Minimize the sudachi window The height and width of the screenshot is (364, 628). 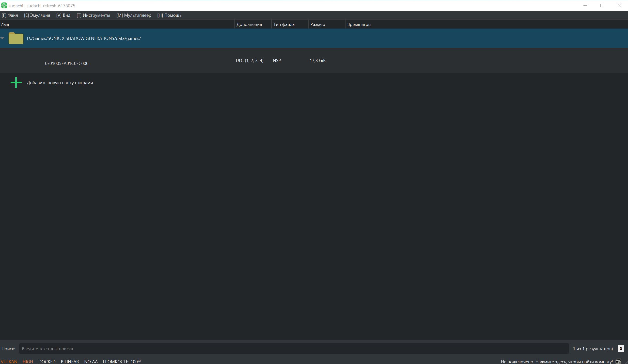585,5
